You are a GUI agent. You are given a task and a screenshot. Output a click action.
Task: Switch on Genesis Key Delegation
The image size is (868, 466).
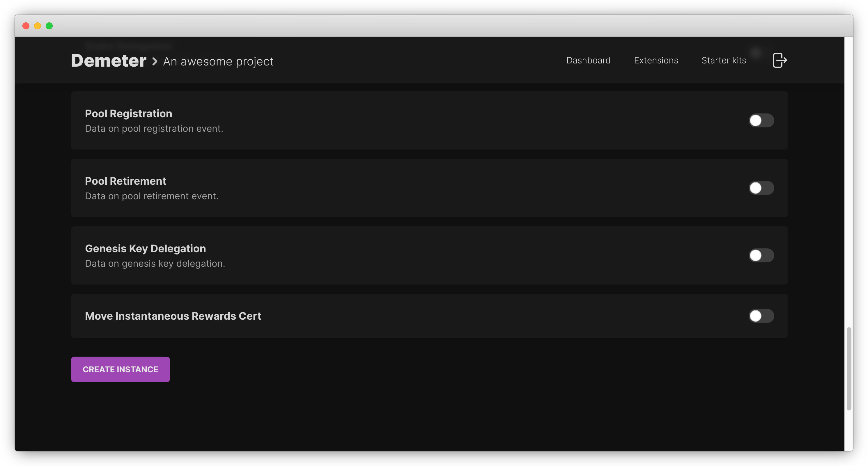[x=761, y=255]
